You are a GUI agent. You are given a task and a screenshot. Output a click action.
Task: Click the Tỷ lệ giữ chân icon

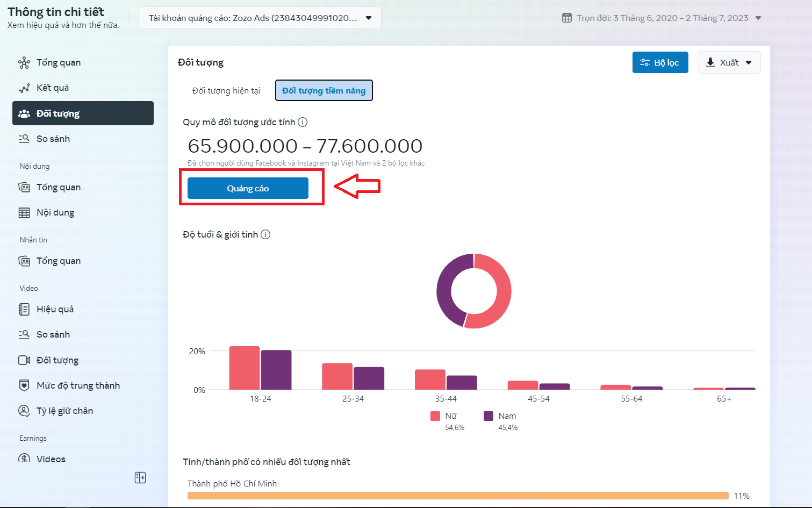(24, 411)
